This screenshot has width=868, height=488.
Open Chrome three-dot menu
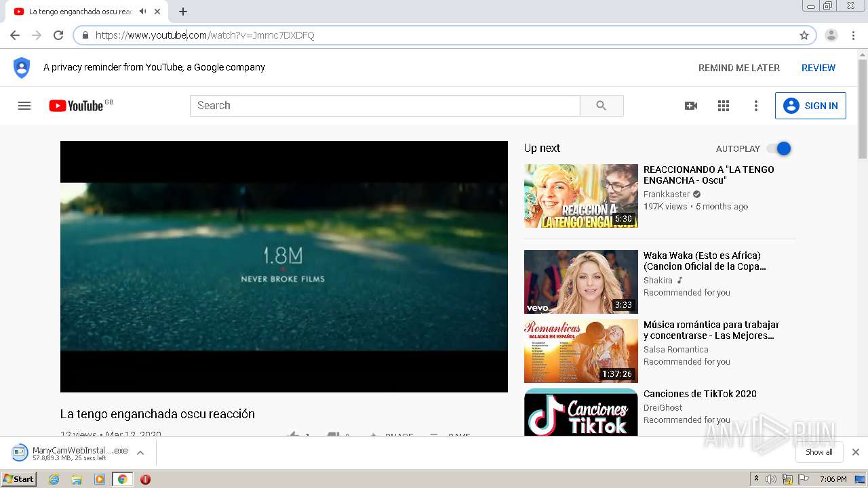point(853,35)
